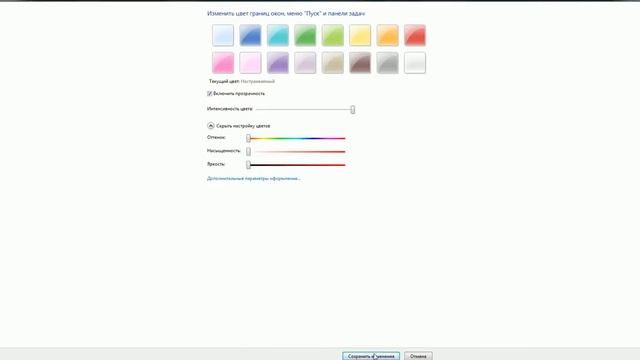Pick the red color swatch
The width and height of the screenshot is (640, 360).
415,35
